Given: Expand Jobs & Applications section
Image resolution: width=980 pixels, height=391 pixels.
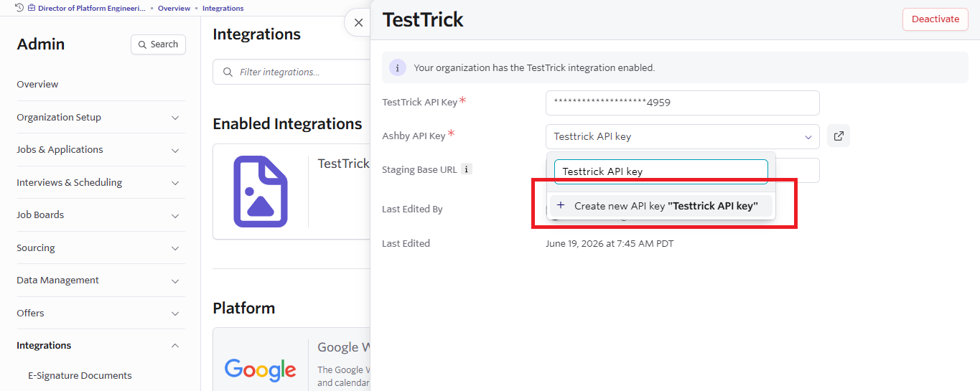Looking at the screenshot, I should coord(101,150).
